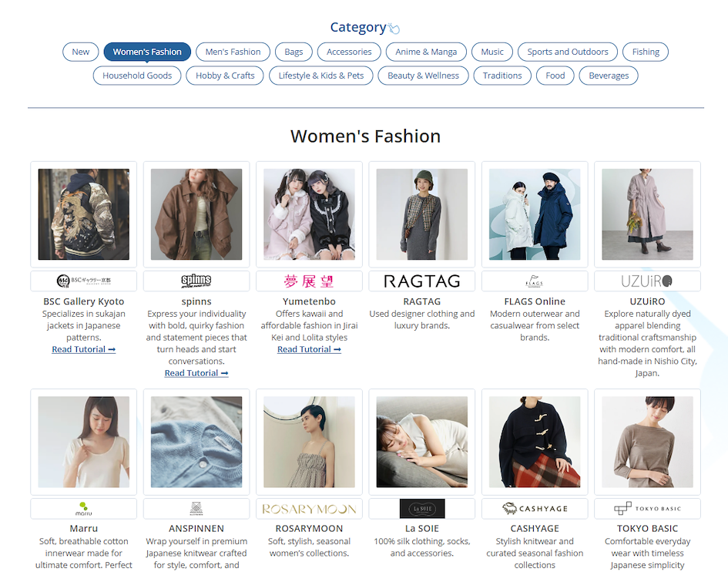Select Sports and Outdoors category
The image size is (728, 572).
[x=568, y=52]
